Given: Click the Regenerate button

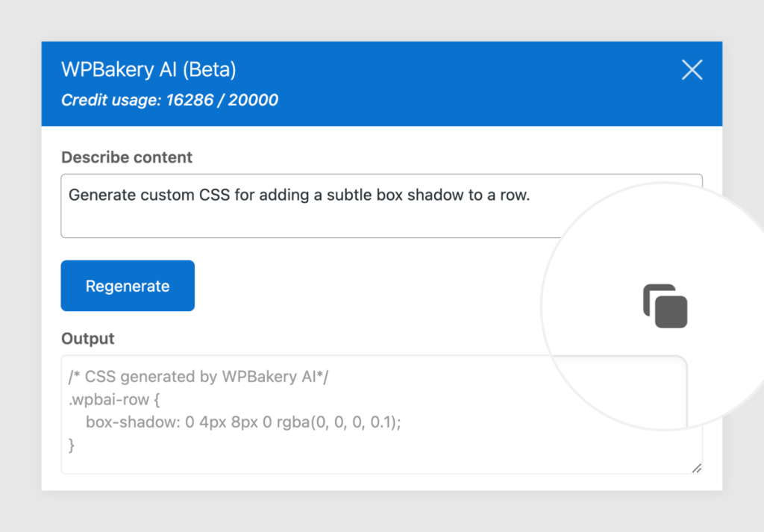Looking at the screenshot, I should pos(127,285).
